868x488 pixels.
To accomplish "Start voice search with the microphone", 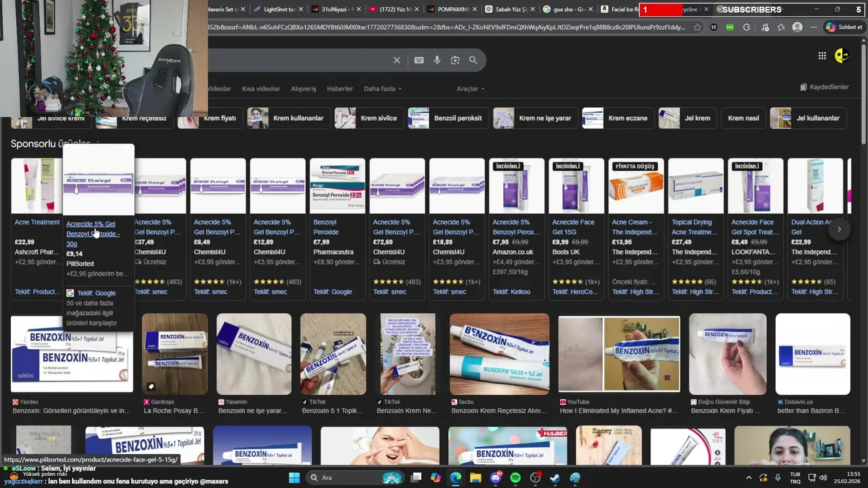I will (x=437, y=60).
